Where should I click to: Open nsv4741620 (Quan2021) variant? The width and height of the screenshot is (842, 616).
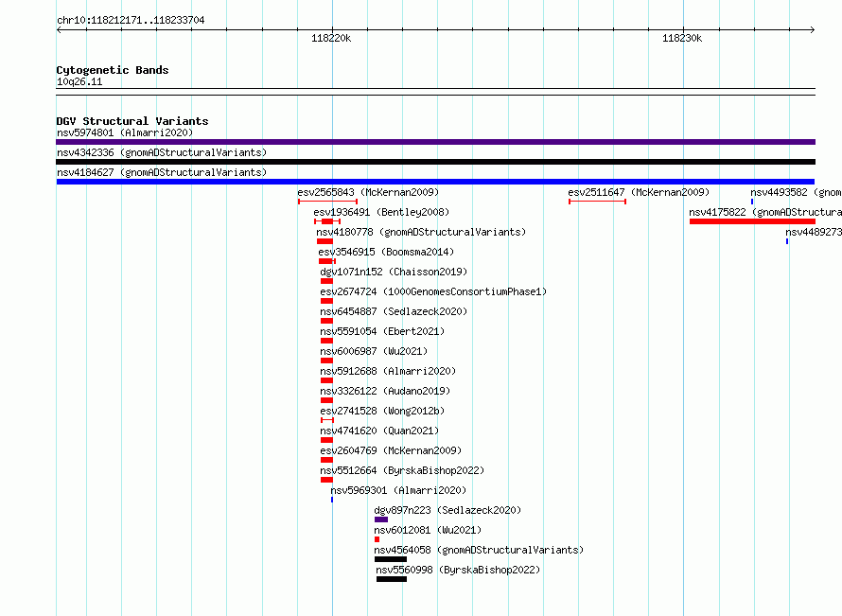tap(379, 431)
